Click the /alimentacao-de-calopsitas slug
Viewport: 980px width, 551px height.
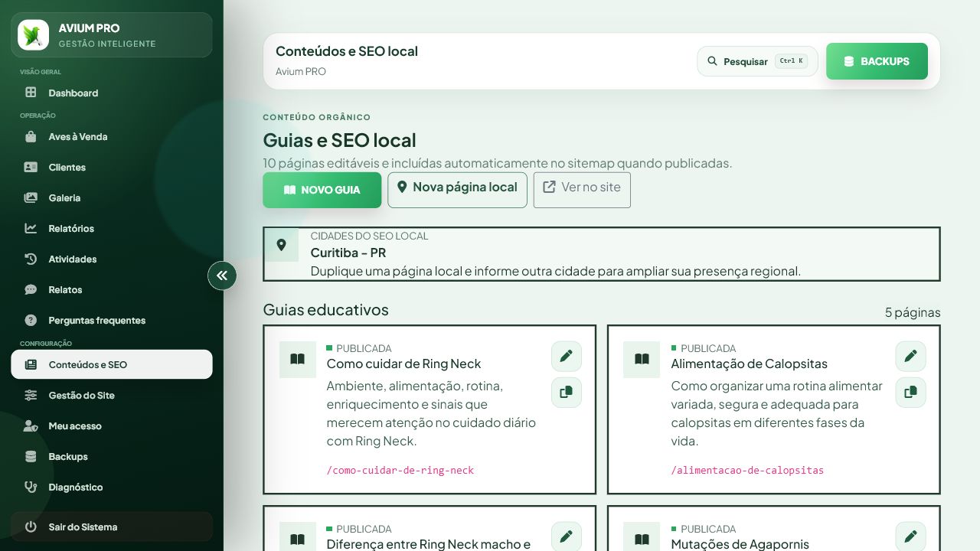coord(747,471)
